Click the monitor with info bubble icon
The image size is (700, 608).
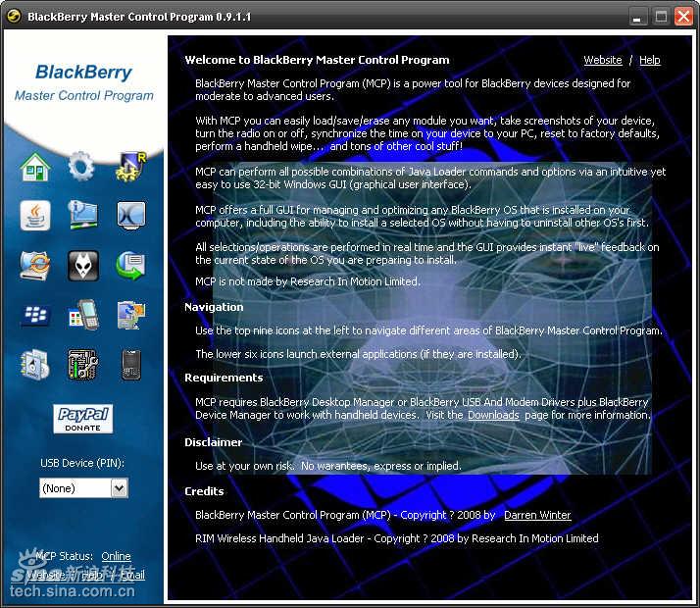coord(83,215)
